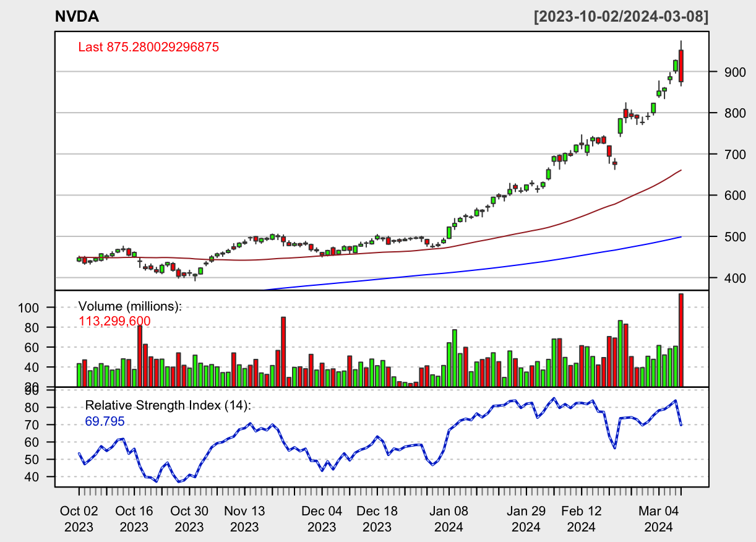Click the Oct 16 2023 date label
Viewport: 756px width, 542px height.
[134, 519]
